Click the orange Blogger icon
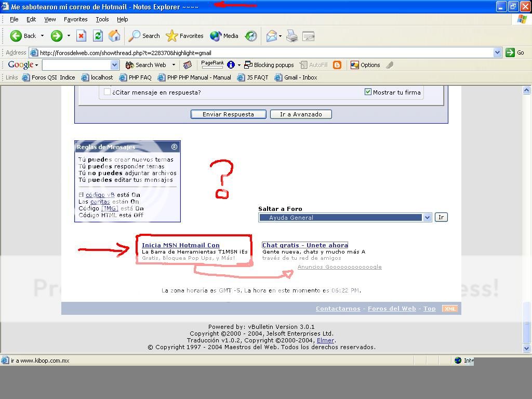Screen dimensions: 532x399 (x=337, y=65)
